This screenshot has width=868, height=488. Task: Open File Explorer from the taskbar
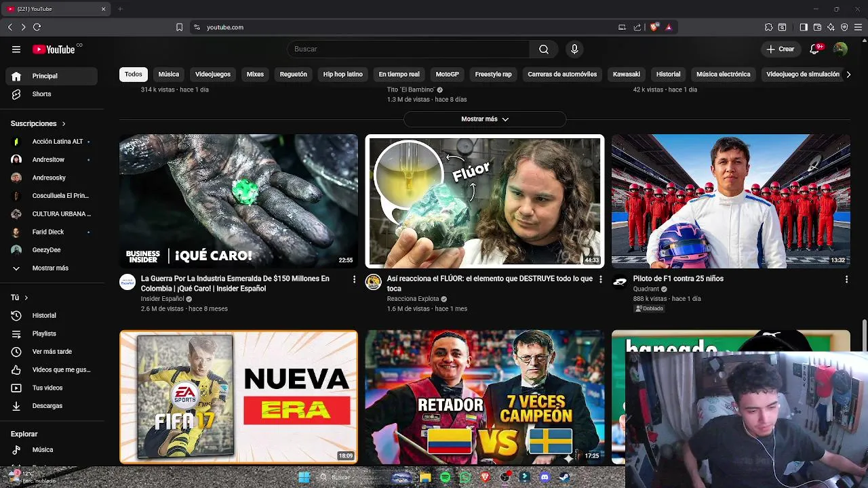pyautogui.click(x=425, y=477)
